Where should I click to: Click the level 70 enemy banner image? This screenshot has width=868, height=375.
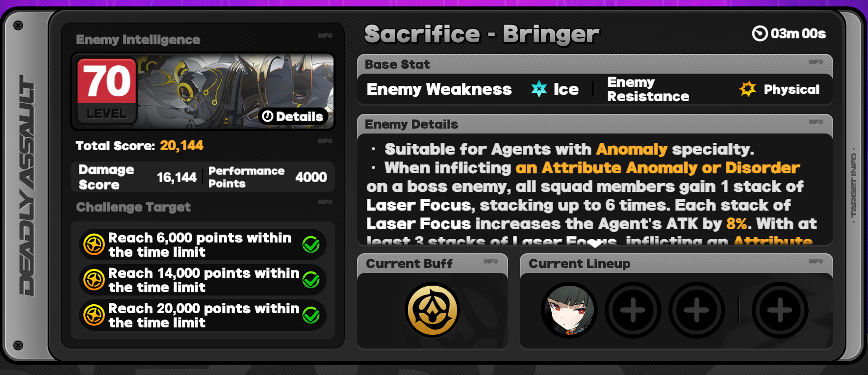point(203,91)
